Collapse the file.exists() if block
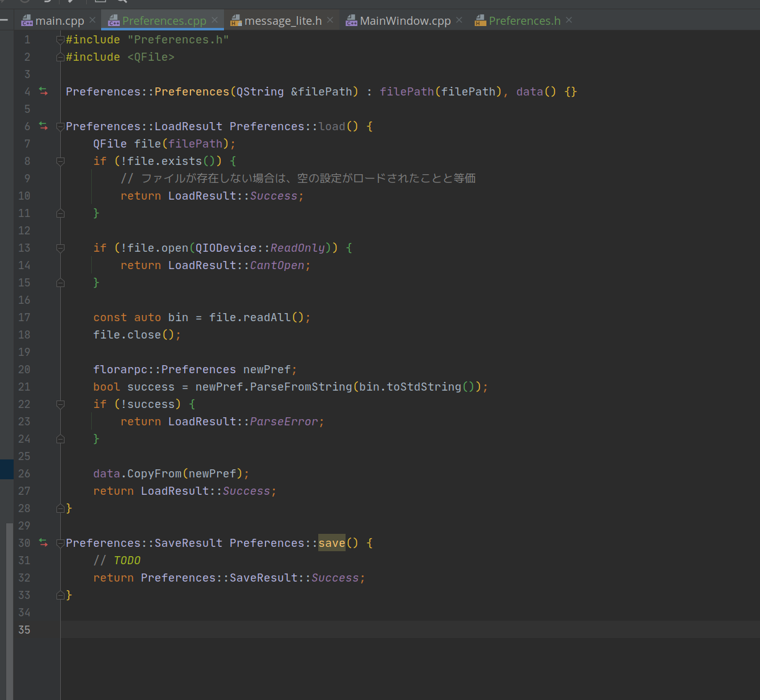The width and height of the screenshot is (760, 700). pyautogui.click(x=60, y=161)
